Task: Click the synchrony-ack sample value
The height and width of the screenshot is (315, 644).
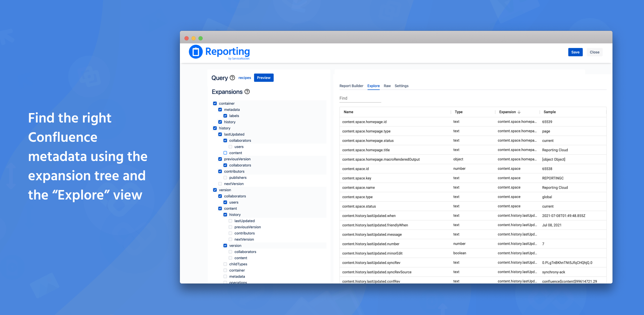Action: 554,272
